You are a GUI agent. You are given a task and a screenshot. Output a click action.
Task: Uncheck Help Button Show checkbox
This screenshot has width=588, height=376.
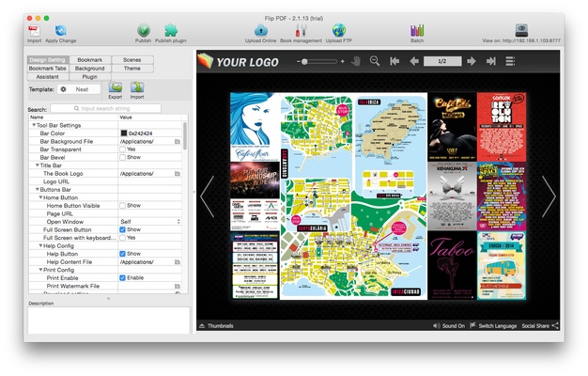[x=123, y=254]
